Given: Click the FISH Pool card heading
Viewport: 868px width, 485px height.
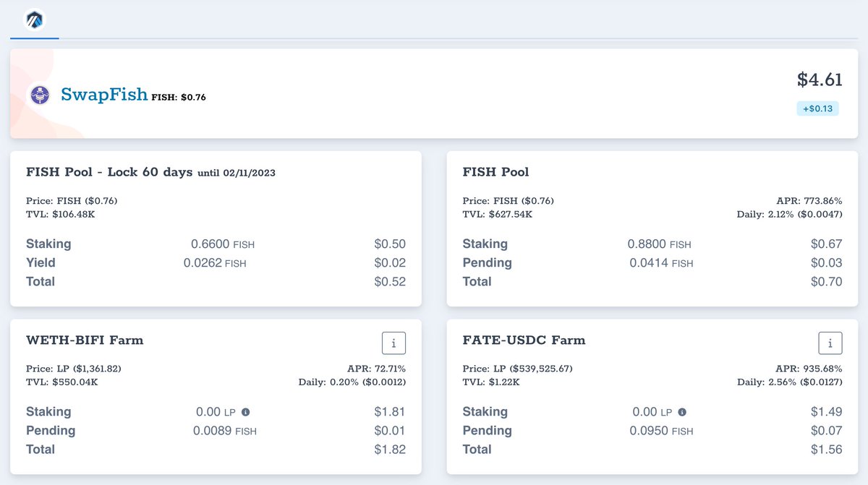Looking at the screenshot, I should 496,172.
